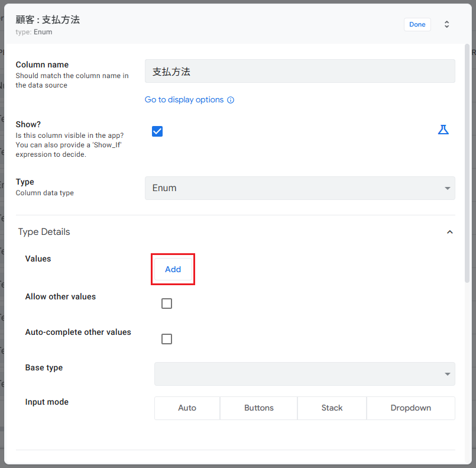Click the Type Details section heading

tap(44, 232)
